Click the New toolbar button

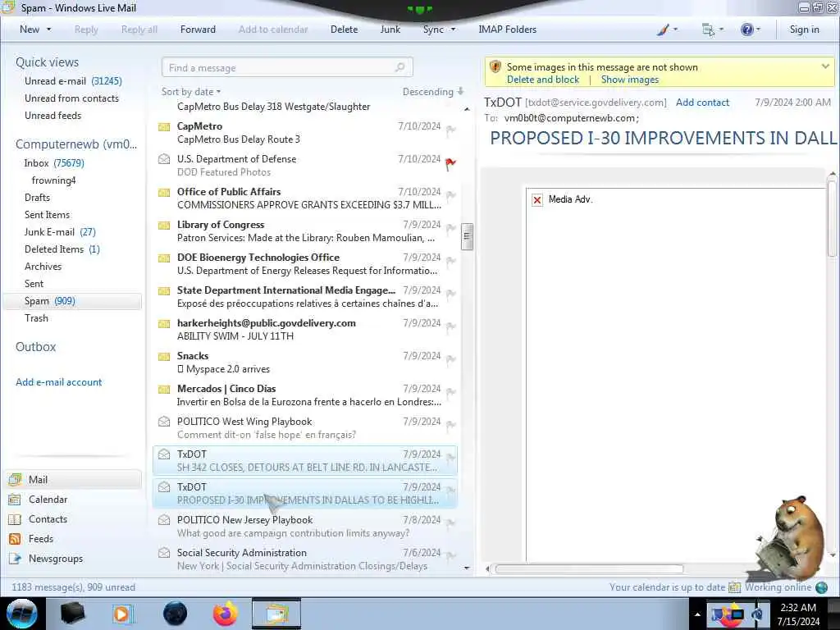point(30,30)
